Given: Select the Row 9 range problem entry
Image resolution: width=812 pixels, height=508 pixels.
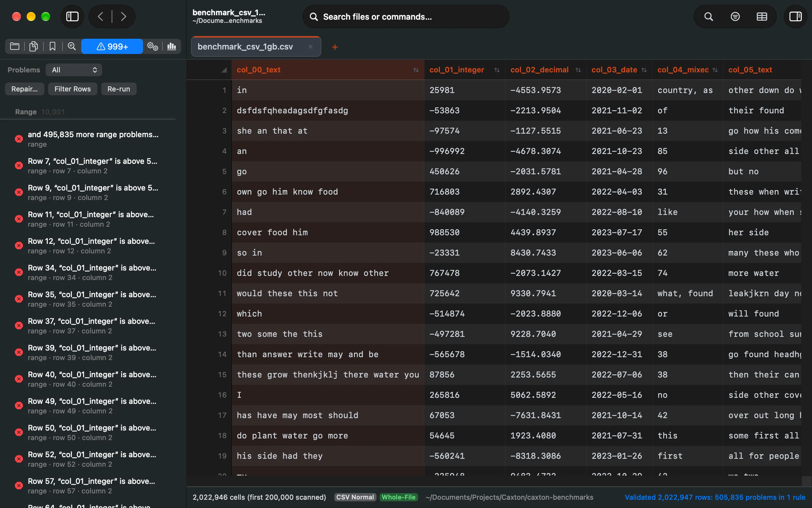Looking at the screenshot, I should (x=88, y=192).
